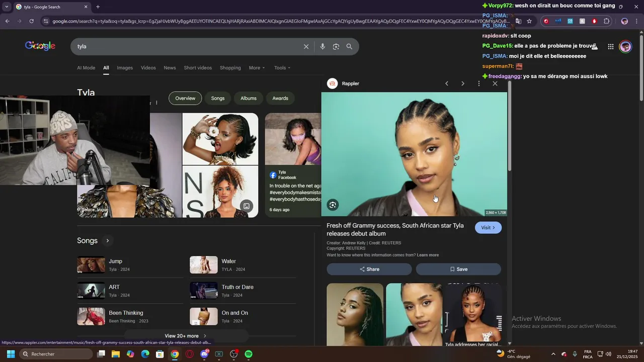
Task: Open the song ART
Action: tap(129, 291)
